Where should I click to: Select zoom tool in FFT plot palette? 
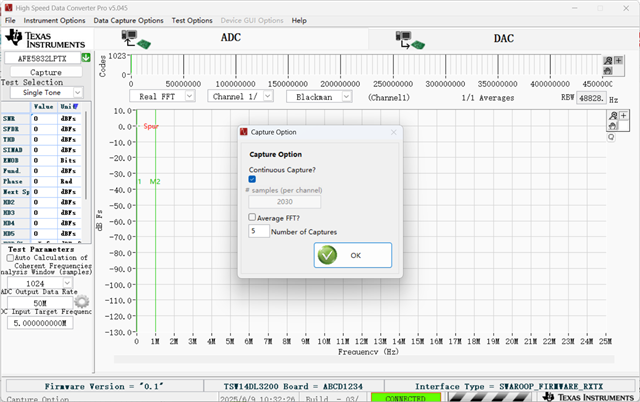(x=613, y=116)
